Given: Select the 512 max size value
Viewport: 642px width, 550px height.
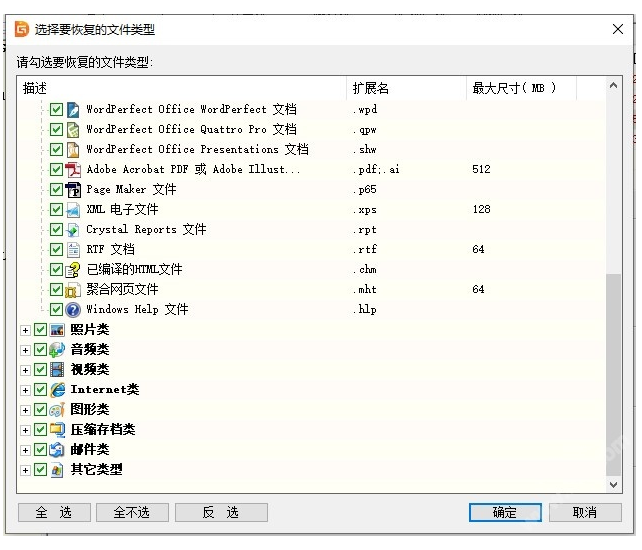Looking at the screenshot, I should tap(481, 170).
